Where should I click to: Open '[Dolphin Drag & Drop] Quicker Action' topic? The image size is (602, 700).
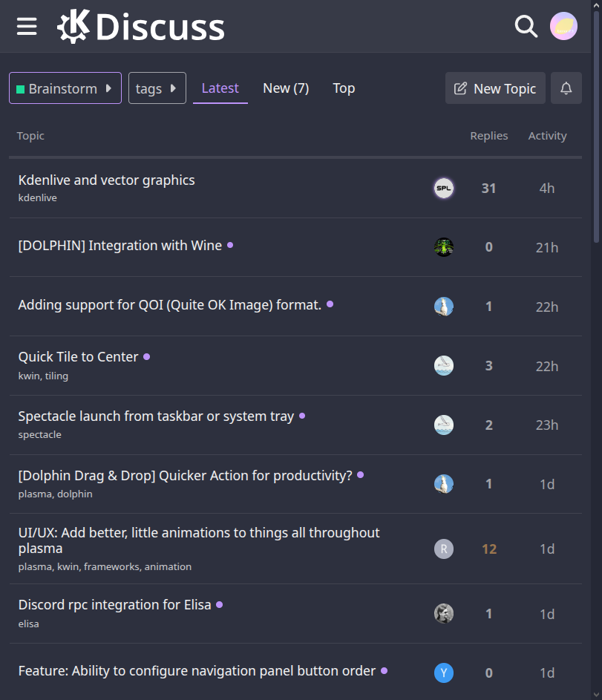pos(185,475)
